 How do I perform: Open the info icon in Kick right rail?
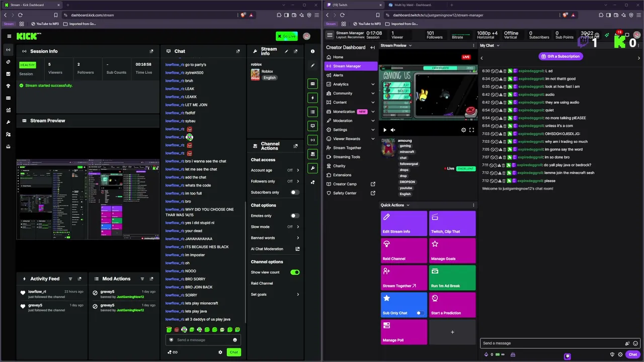(x=312, y=51)
